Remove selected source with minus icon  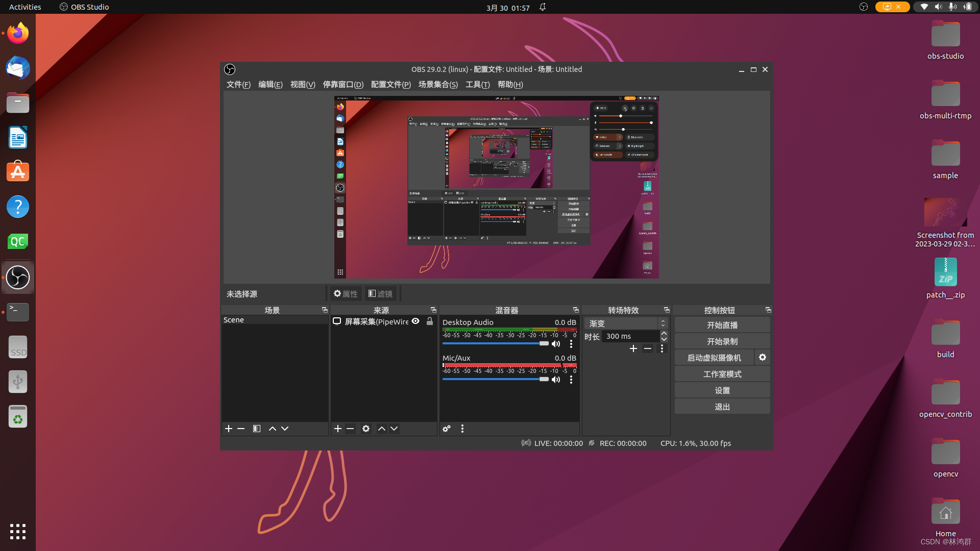[x=350, y=429]
